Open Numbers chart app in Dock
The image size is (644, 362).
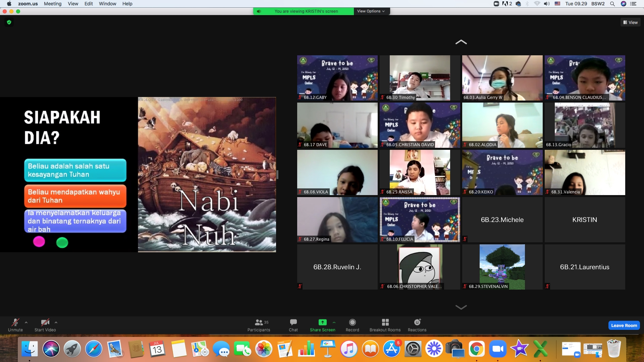tap(307, 349)
